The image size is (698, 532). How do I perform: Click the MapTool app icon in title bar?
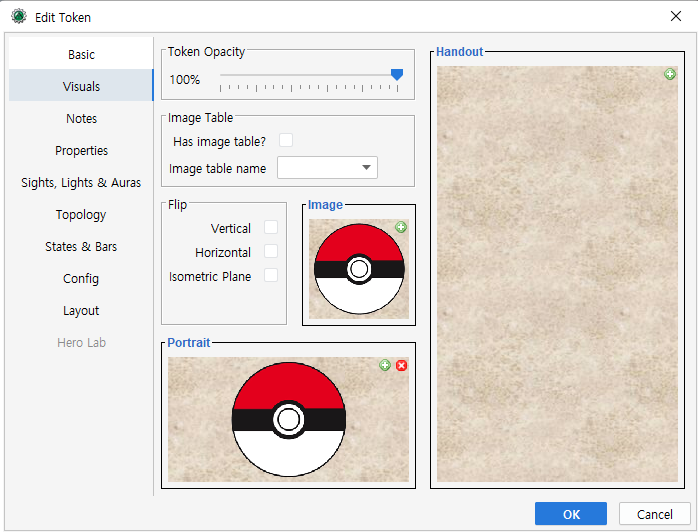pyautogui.click(x=19, y=16)
